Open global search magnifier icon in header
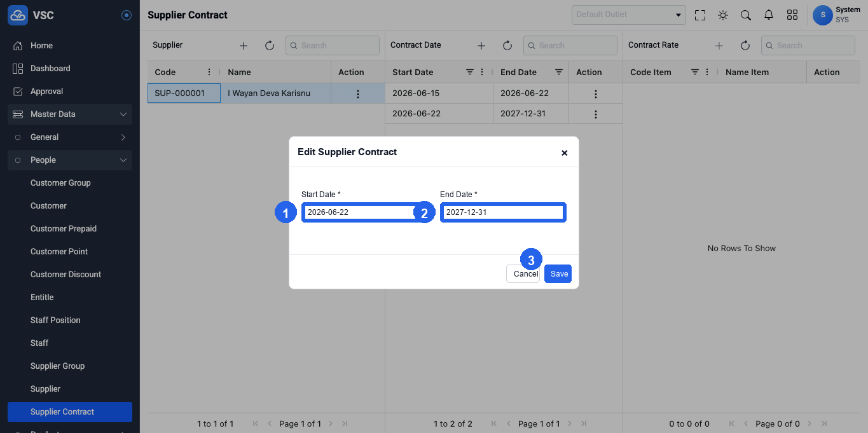The image size is (868, 433). [x=746, y=15]
